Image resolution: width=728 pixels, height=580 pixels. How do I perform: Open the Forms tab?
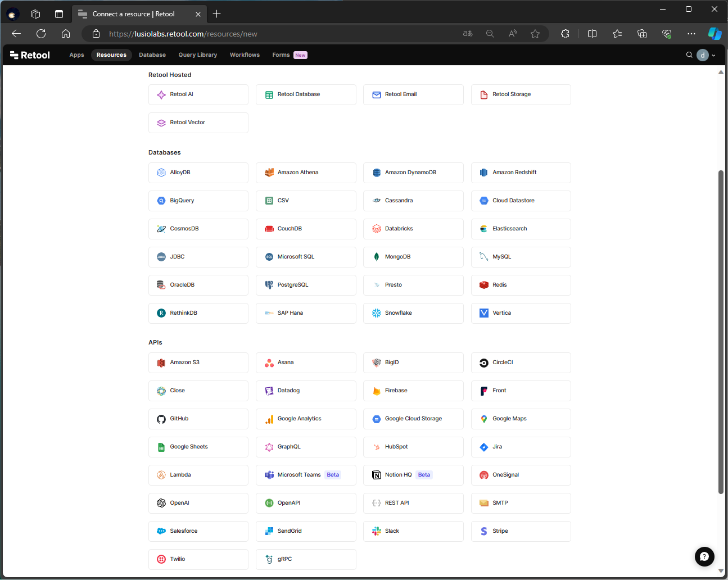[290, 55]
